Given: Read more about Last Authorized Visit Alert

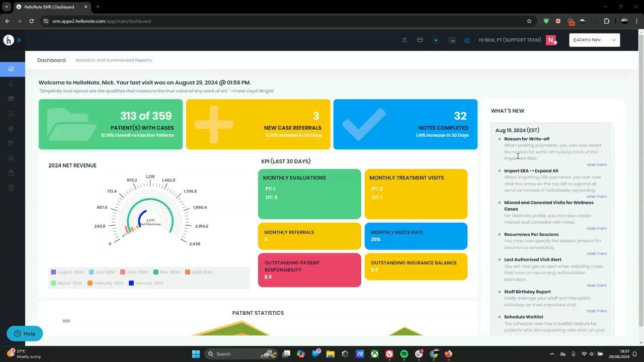Looking at the screenshot, I should pos(596,285).
